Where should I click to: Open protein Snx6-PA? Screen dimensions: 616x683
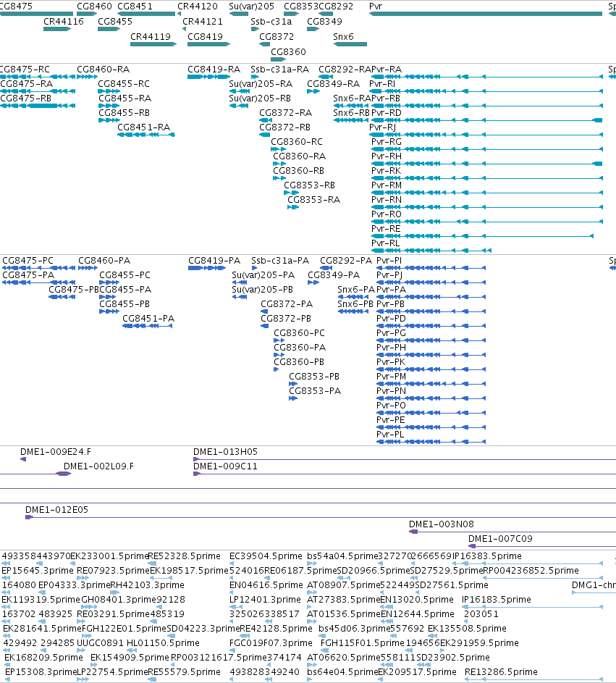pos(353,297)
